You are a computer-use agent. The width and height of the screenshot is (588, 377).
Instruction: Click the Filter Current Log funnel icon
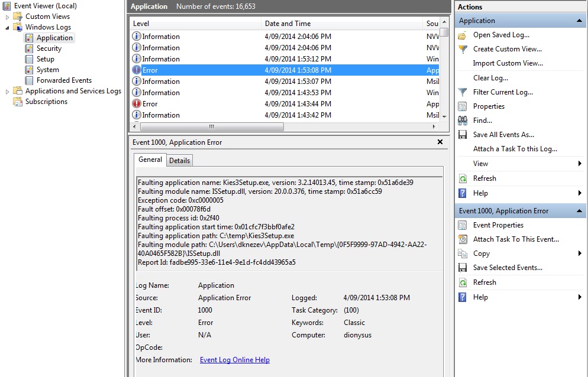(463, 92)
